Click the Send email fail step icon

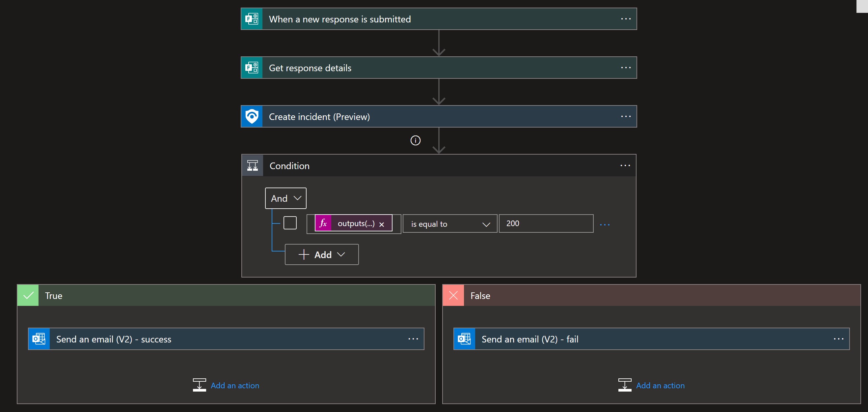[464, 338]
